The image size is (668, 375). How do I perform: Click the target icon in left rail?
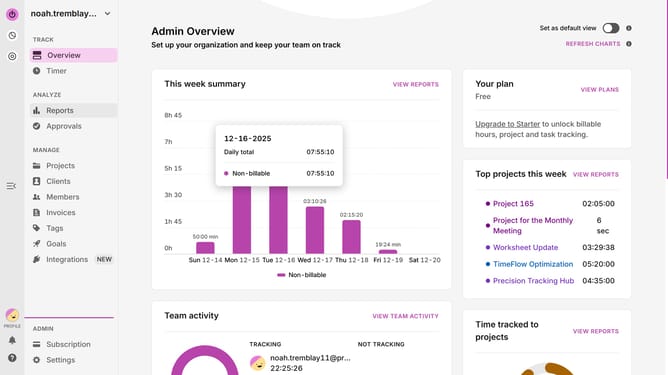12,56
